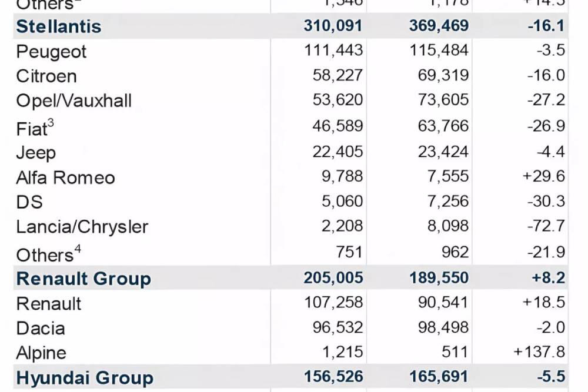Click the 369,469 value in Stellantis row

(439, 26)
